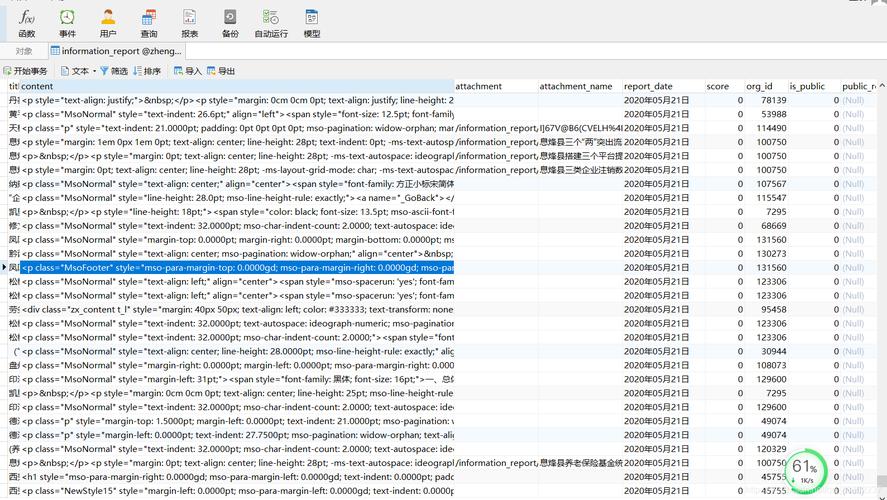The height and width of the screenshot is (500, 887).
Task: Select the report_date column header
Action: tap(664, 86)
